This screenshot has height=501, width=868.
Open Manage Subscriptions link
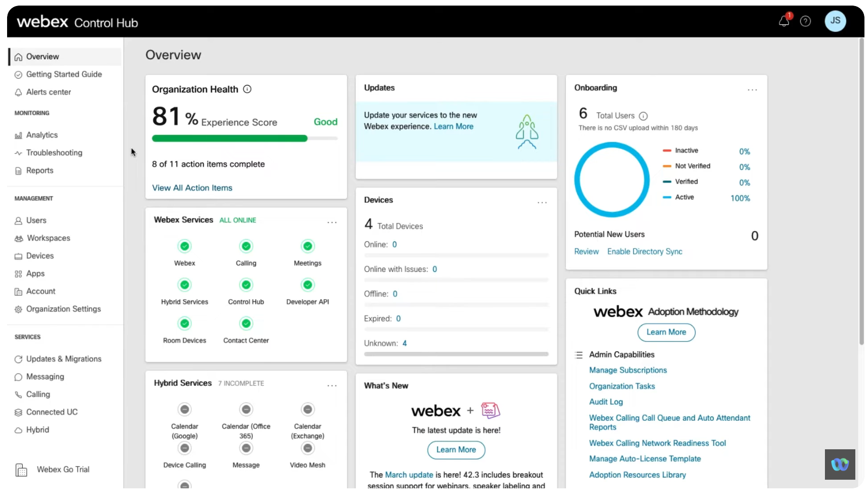pos(628,371)
